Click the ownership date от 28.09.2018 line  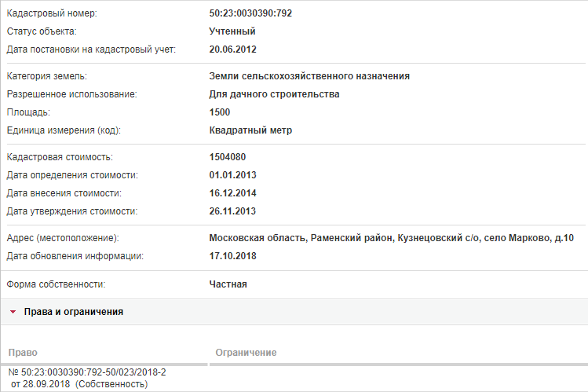pyautogui.click(x=79, y=384)
